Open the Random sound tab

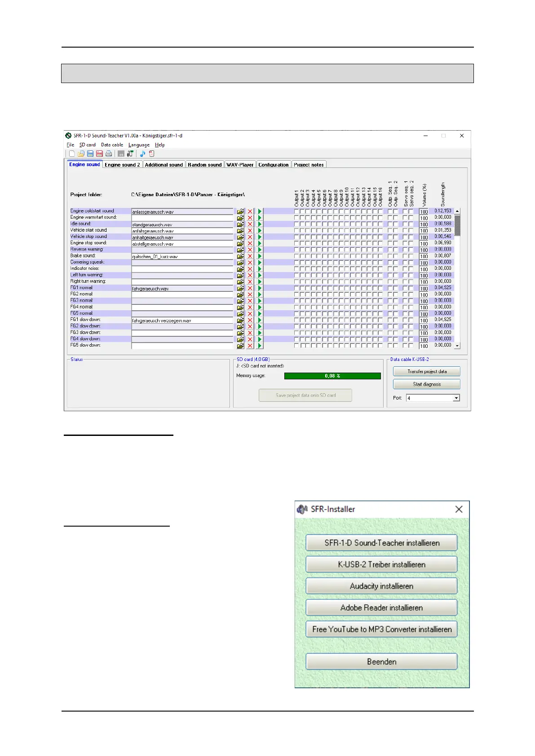coord(205,165)
